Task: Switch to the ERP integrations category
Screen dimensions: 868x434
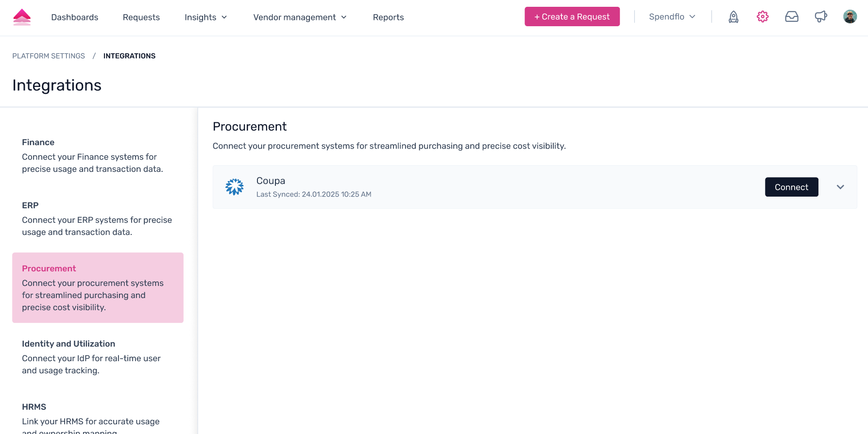Action: [98, 218]
